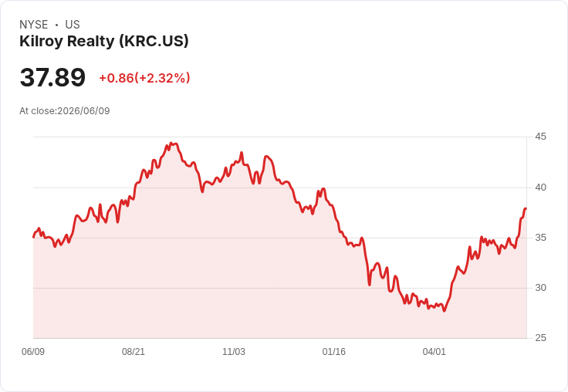
Task: Click the At close:2026/06/09 timestamp
Action: pos(65,111)
